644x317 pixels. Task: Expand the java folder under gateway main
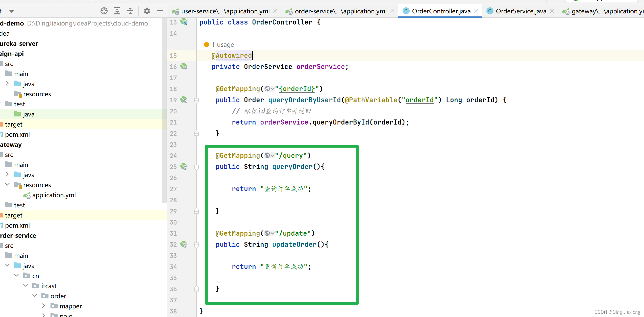(7, 175)
